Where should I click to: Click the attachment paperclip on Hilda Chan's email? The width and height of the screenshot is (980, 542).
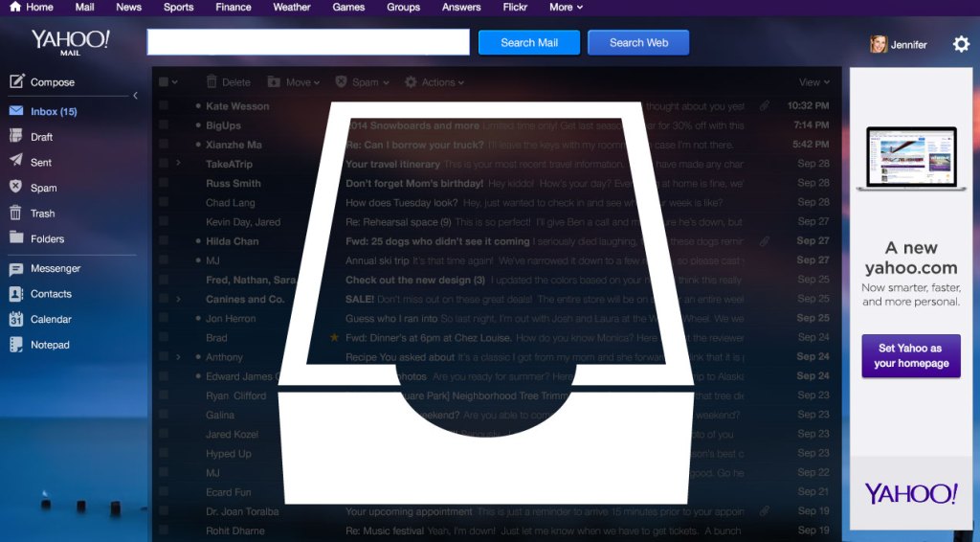pos(764,240)
